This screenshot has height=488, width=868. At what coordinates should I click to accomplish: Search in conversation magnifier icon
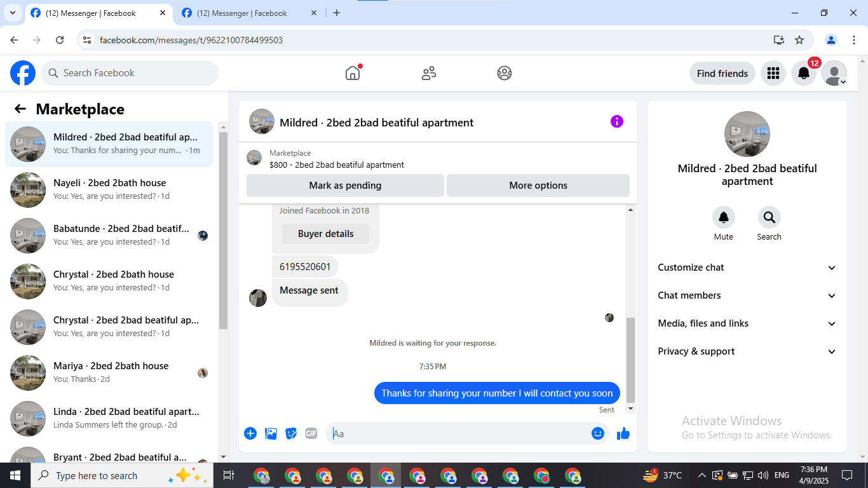click(x=770, y=217)
